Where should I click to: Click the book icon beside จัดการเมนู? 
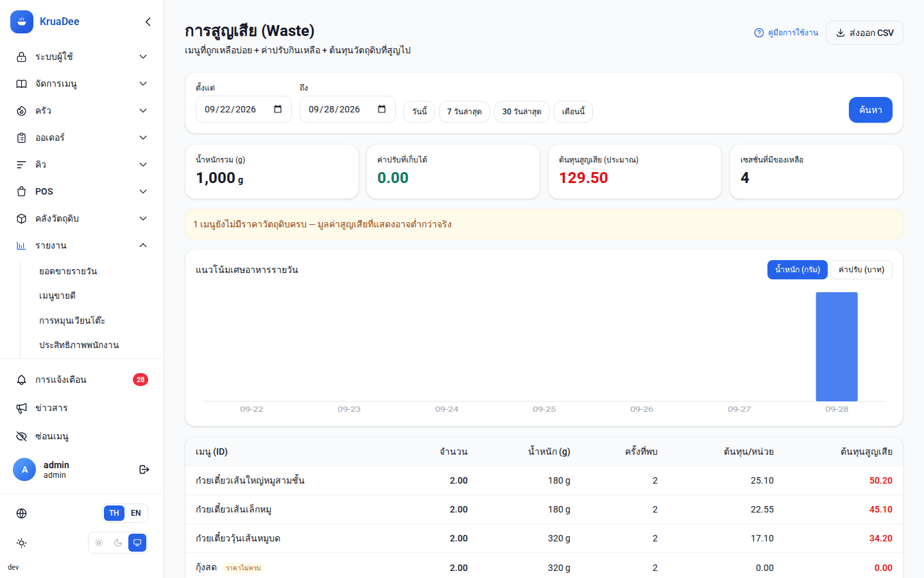pyautogui.click(x=21, y=83)
